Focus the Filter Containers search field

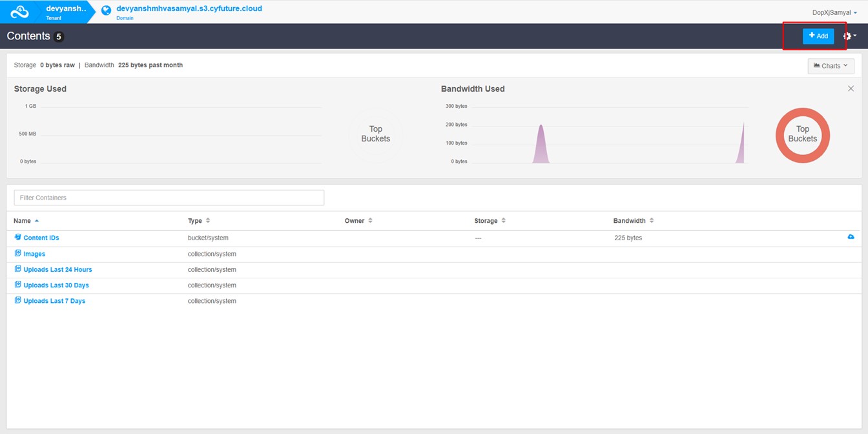pos(169,198)
